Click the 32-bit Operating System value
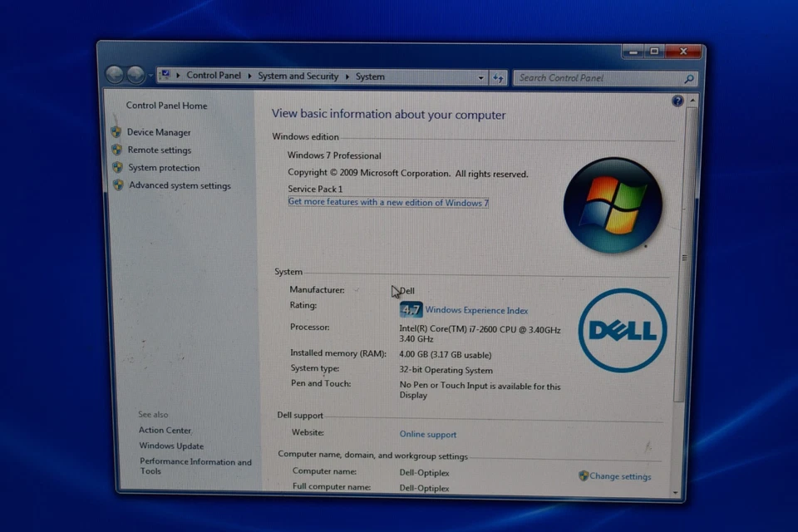Viewport: 798px width, 532px height. pyautogui.click(x=446, y=370)
